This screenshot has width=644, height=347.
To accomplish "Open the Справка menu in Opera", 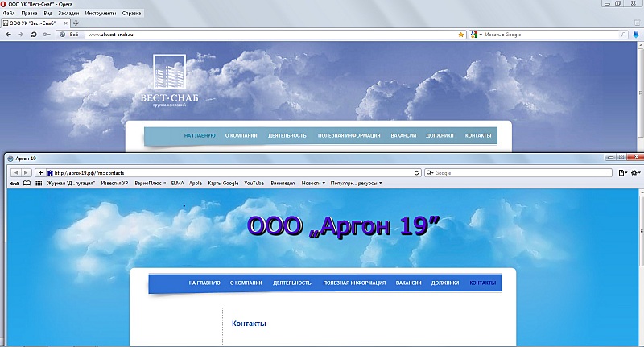I will coord(131,13).
